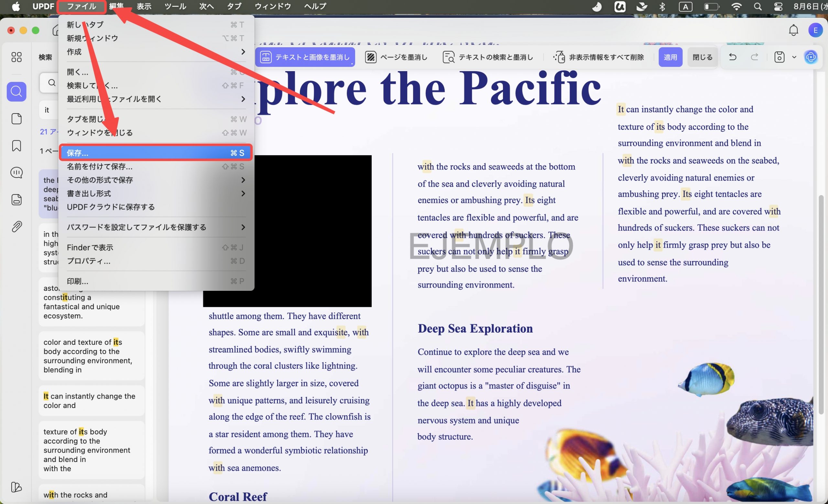
Task: Click the icon at bottom of left sidebar
Action: point(16,487)
